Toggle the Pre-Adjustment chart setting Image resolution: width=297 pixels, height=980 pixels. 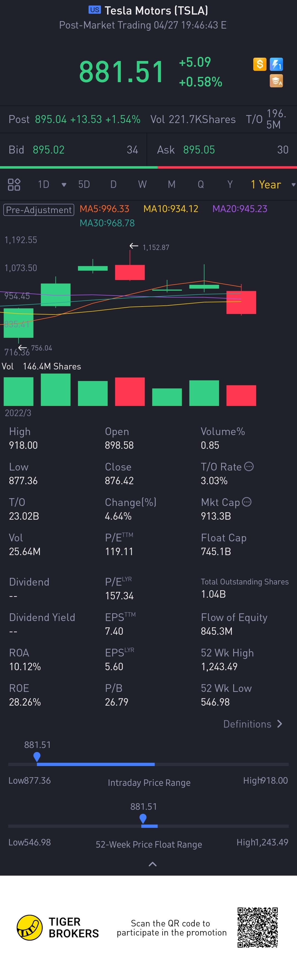tap(39, 210)
